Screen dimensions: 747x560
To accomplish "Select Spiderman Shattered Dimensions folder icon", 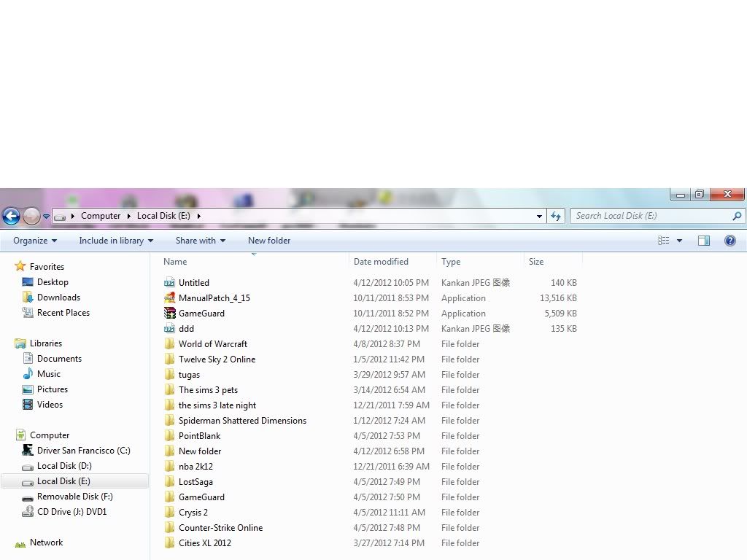I will coord(169,421).
